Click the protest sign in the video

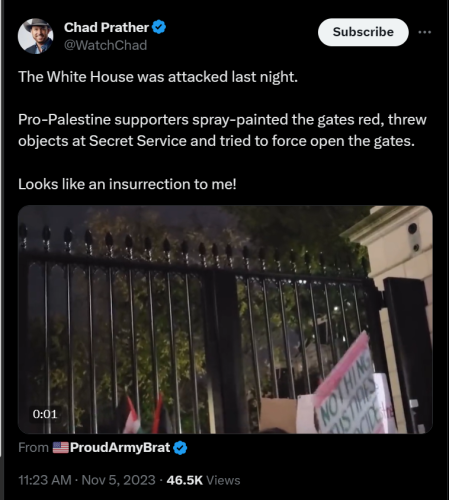click(354, 387)
